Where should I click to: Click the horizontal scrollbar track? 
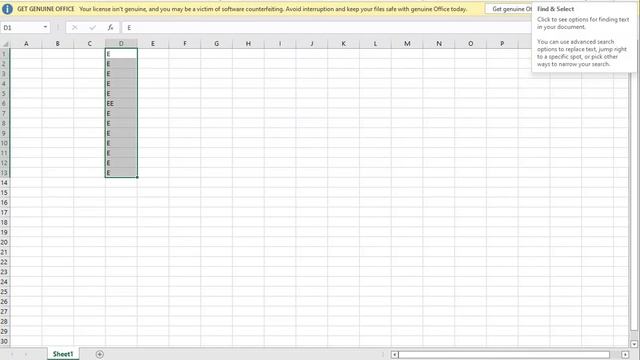click(504, 355)
